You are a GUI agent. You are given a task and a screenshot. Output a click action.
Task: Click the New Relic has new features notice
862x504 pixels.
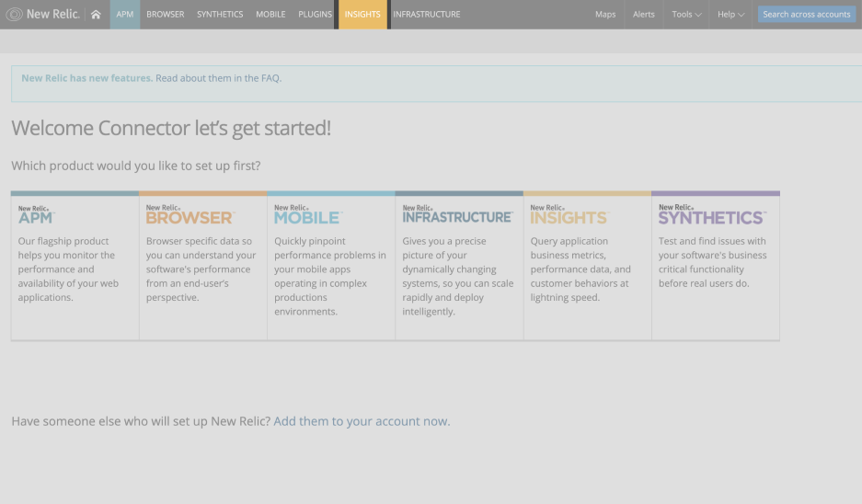point(86,78)
